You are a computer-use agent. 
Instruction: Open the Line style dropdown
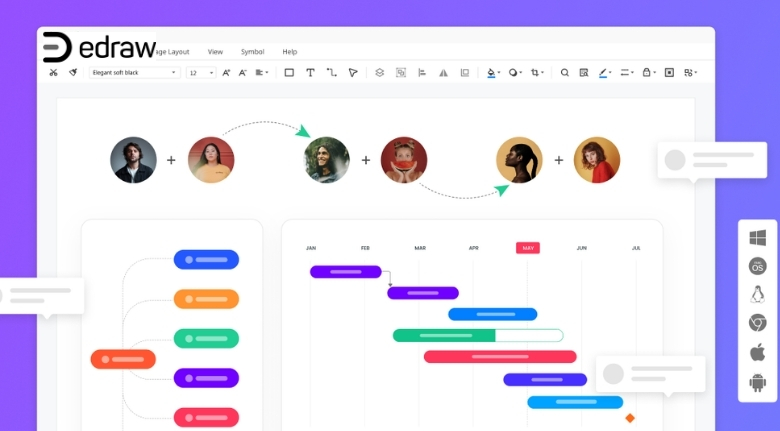pyautogui.click(x=627, y=73)
